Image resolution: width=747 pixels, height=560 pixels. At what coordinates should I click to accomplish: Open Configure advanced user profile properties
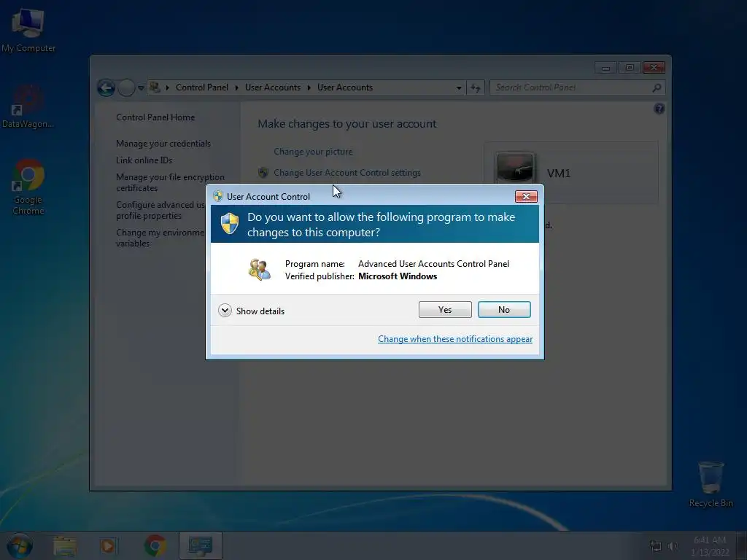(160, 210)
